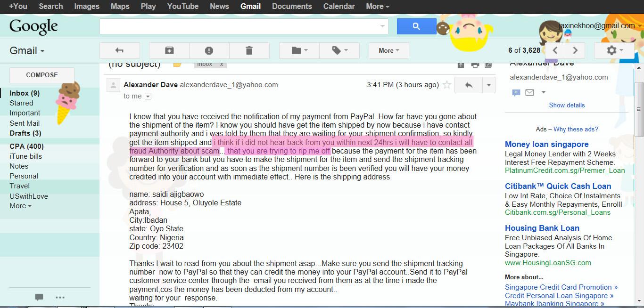This screenshot has width=644, height=308.
Task: Open the contact options dropdown arrow
Action: [x=543, y=92]
